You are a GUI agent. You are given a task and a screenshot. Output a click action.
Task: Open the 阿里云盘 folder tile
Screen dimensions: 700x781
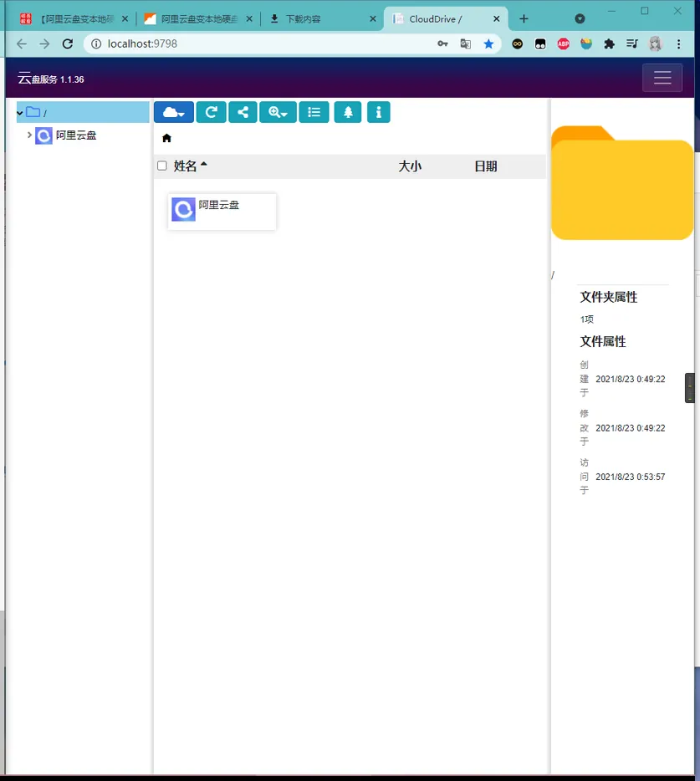[x=222, y=212]
